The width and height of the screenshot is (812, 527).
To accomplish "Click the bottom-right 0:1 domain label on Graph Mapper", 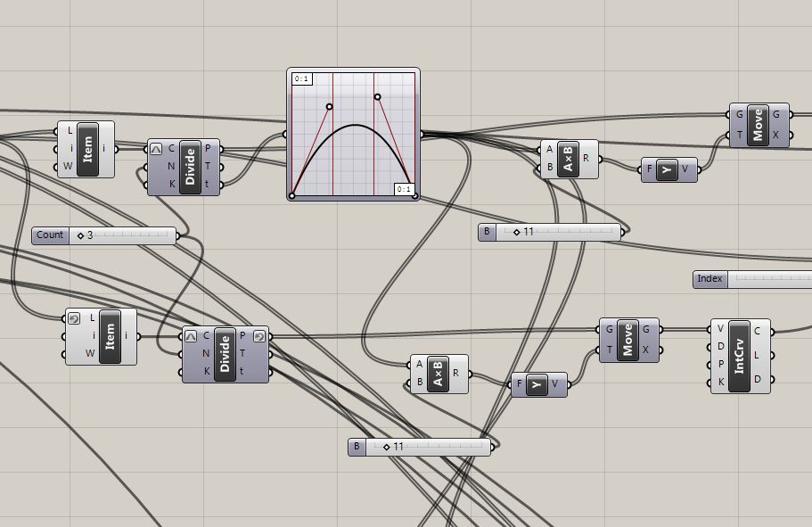I will 404,189.
